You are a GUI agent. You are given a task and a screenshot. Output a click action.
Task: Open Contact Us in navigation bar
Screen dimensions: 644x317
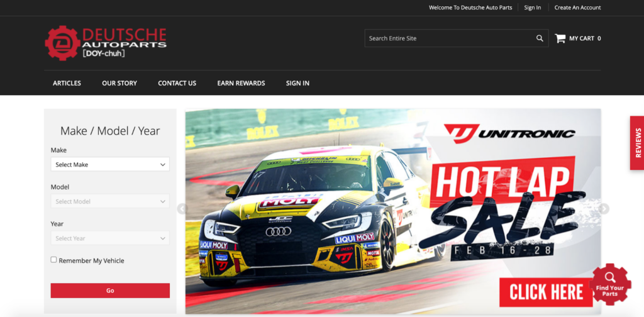point(177,83)
